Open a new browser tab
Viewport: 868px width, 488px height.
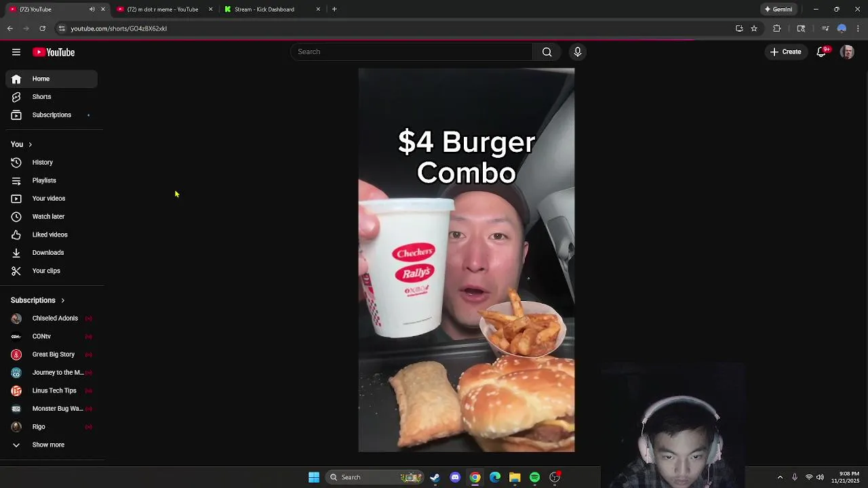(334, 9)
